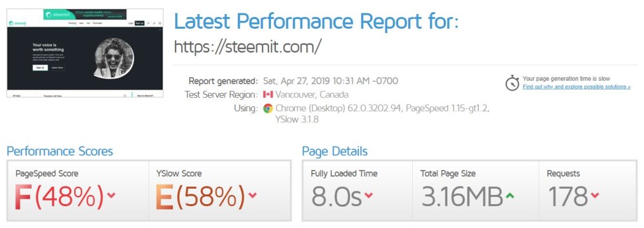
Task: Click red arrow beside 8.0s loaded time
Action: coord(368,195)
